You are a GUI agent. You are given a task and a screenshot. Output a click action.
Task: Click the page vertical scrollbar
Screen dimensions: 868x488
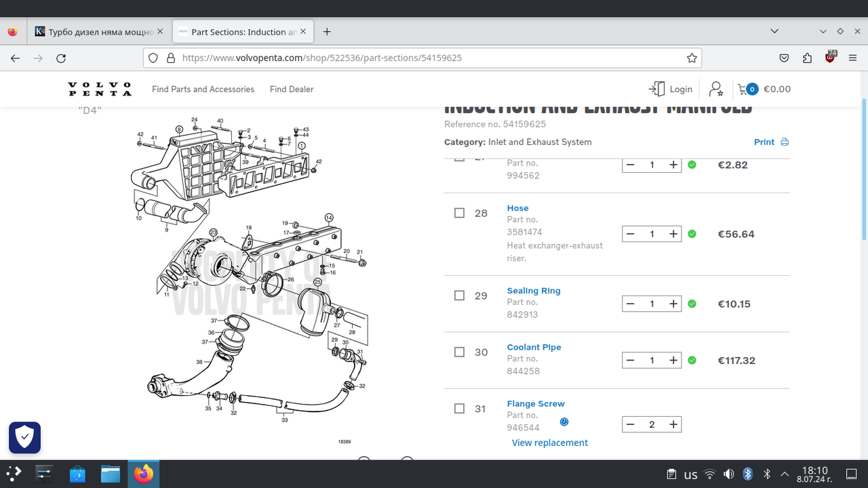click(x=864, y=169)
